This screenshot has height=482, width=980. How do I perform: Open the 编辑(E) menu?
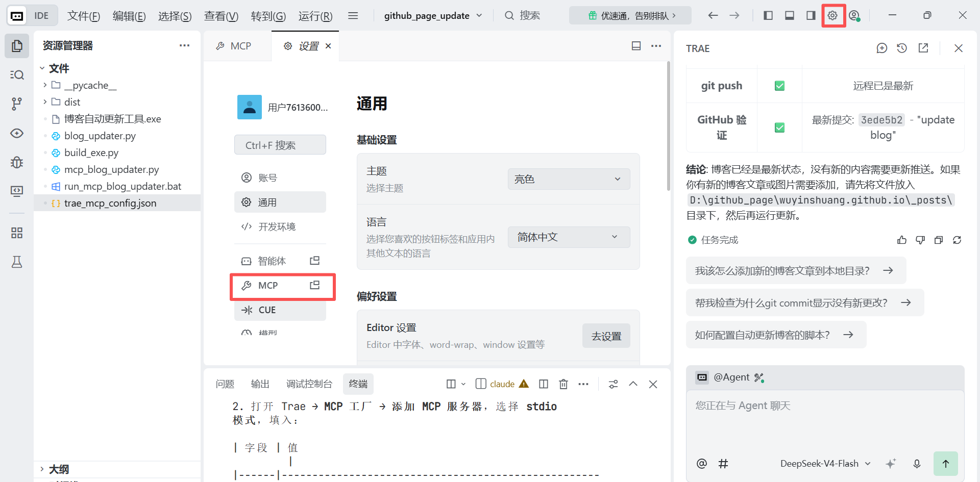[x=129, y=15]
